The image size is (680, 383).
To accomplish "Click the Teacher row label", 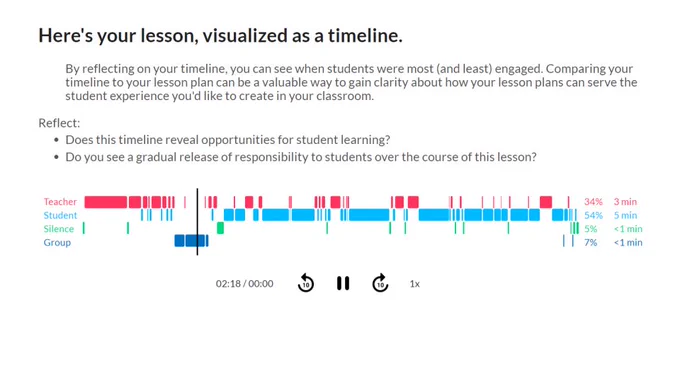I will 60,202.
